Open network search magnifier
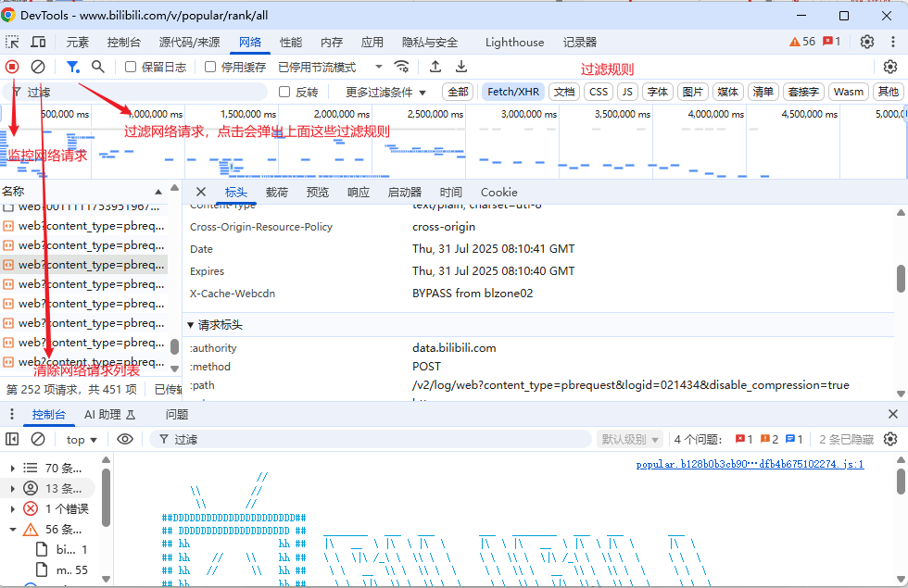908x588 pixels. point(98,67)
